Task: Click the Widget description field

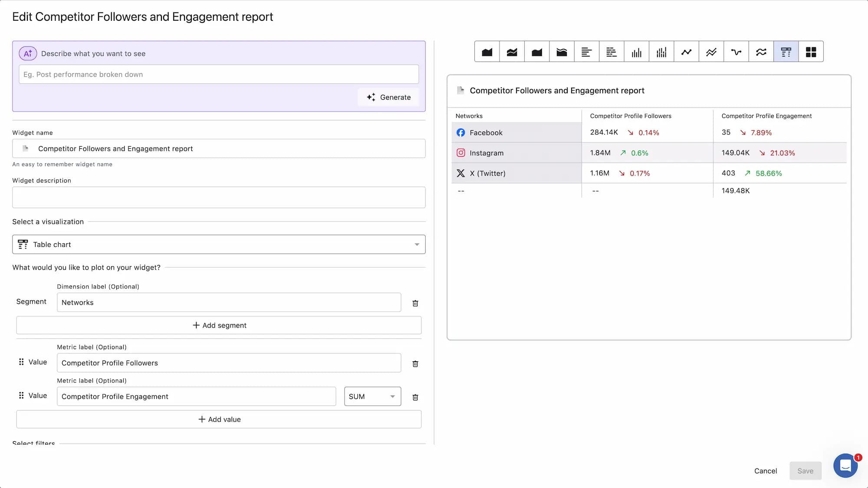Action: point(219,197)
